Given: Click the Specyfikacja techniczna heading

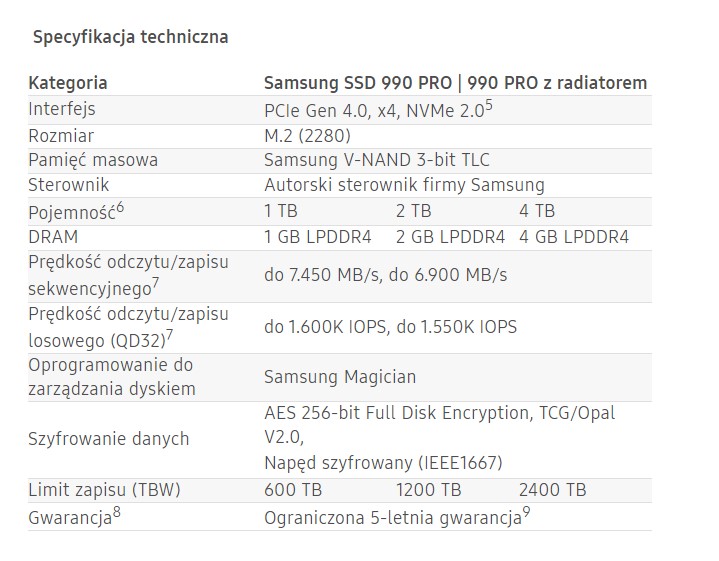Looking at the screenshot, I should [130, 37].
